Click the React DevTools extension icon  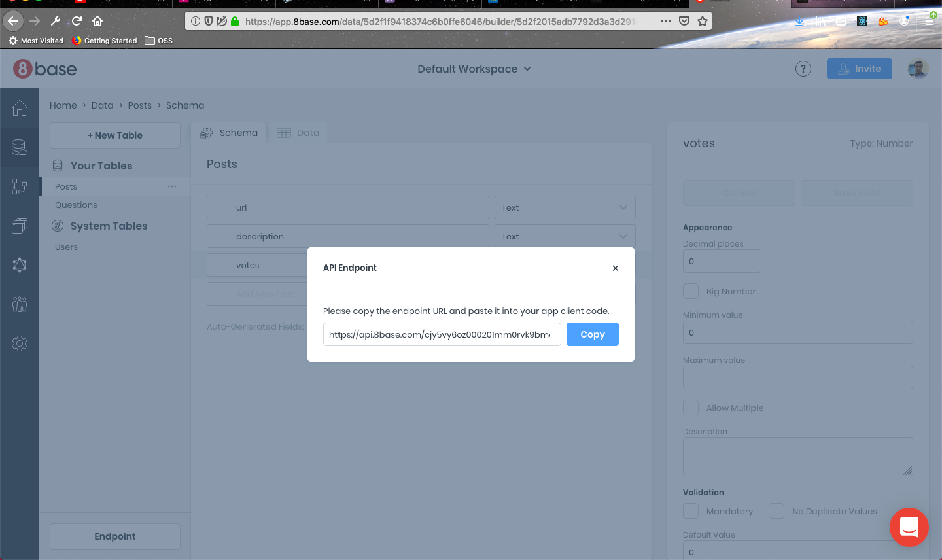point(862,21)
